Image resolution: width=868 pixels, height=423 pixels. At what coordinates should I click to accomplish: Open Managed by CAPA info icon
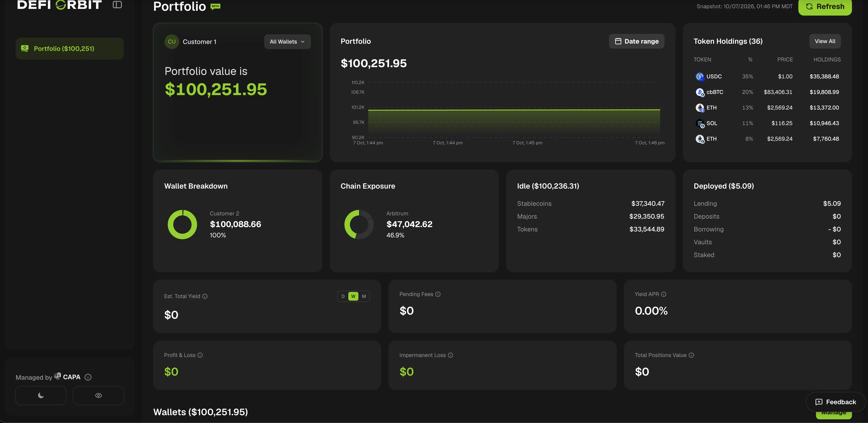[x=88, y=377]
